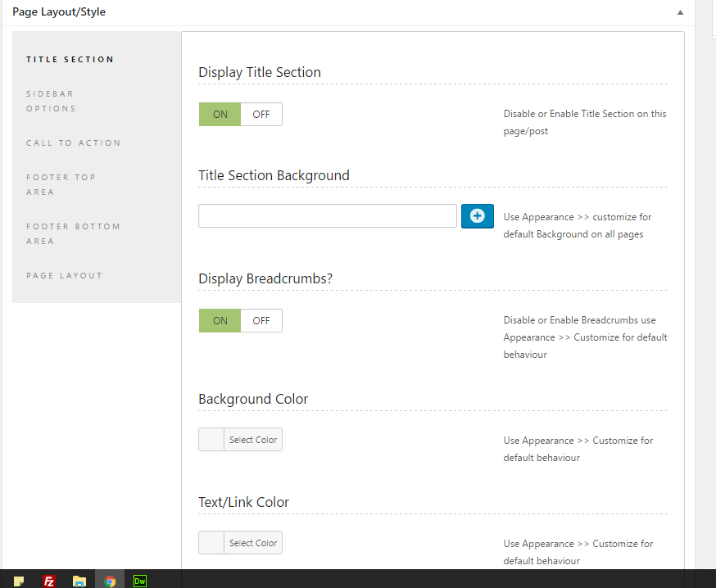716x588 pixels.
Task: Go to the Call To Action tab
Action: pyautogui.click(x=73, y=142)
